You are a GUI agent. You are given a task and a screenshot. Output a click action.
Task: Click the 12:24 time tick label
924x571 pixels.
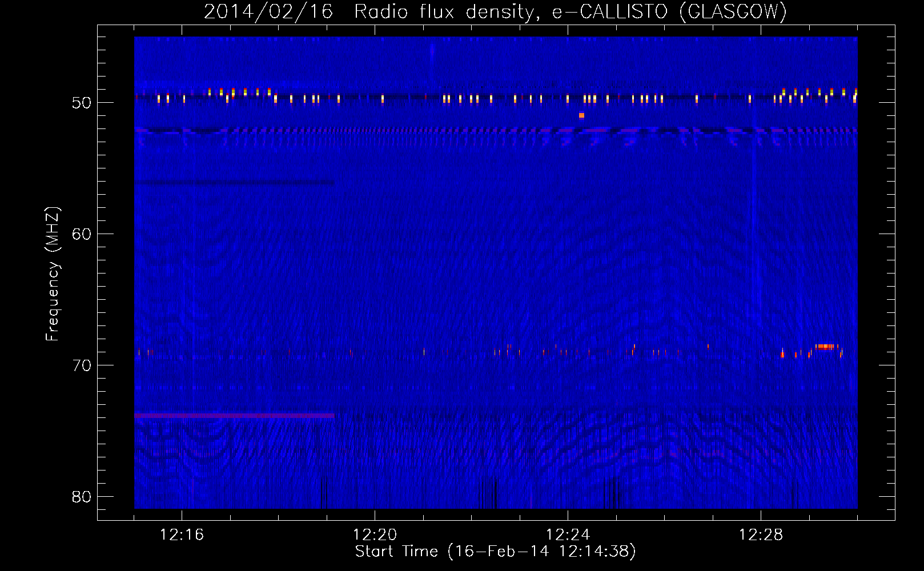click(x=568, y=535)
